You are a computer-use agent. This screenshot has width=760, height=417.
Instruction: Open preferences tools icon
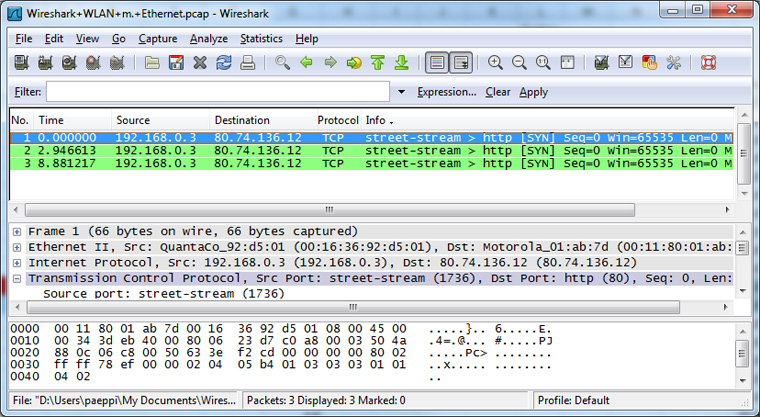673,63
